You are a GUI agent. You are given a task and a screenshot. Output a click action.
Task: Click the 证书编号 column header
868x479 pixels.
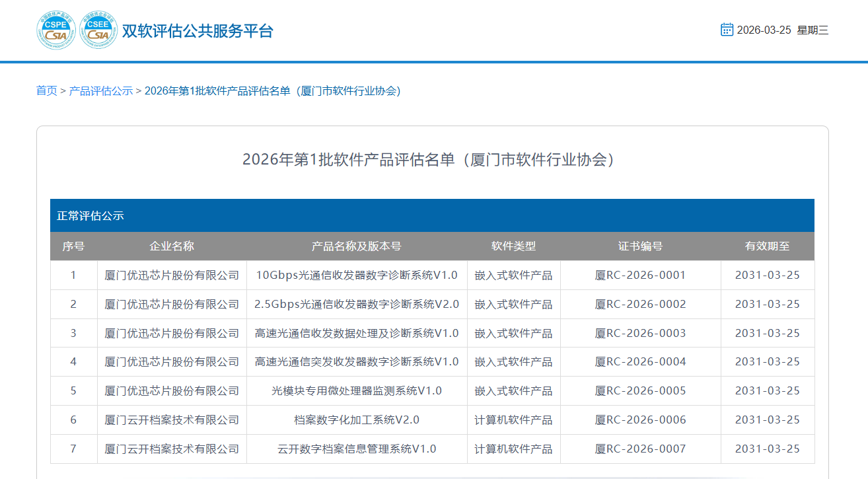(640, 246)
